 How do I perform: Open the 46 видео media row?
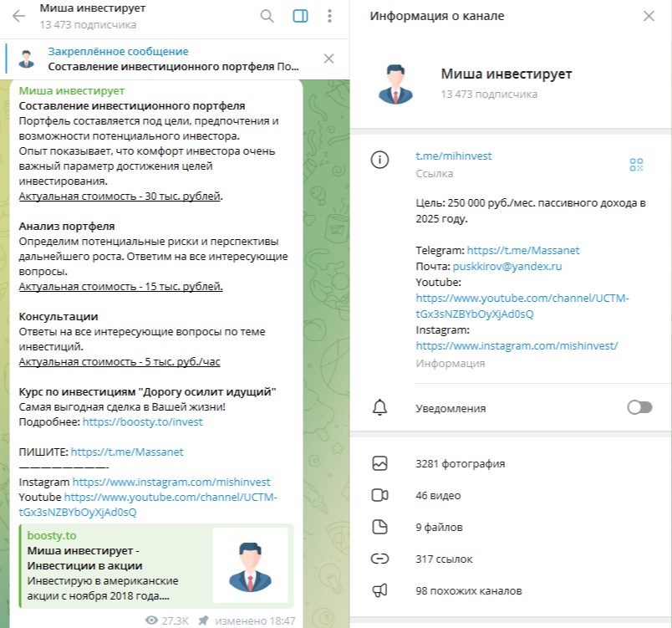tap(511, 495)
